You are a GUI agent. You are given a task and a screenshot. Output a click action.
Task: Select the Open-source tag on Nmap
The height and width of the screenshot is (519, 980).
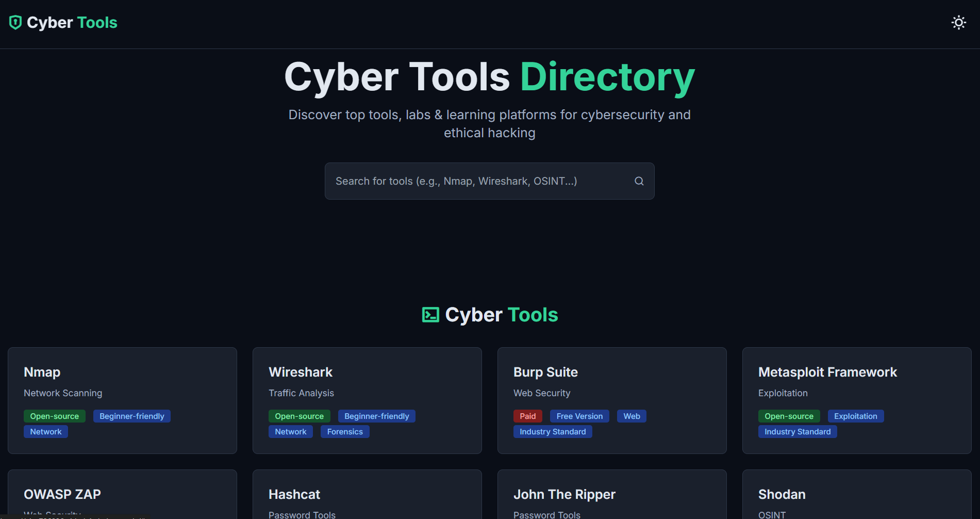point(54,416)
